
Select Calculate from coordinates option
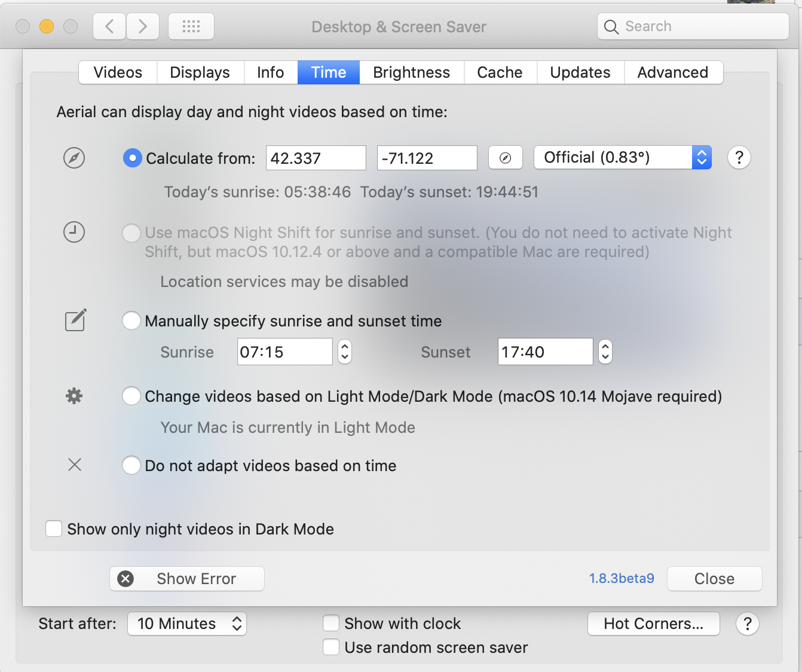tap(132, 158)
